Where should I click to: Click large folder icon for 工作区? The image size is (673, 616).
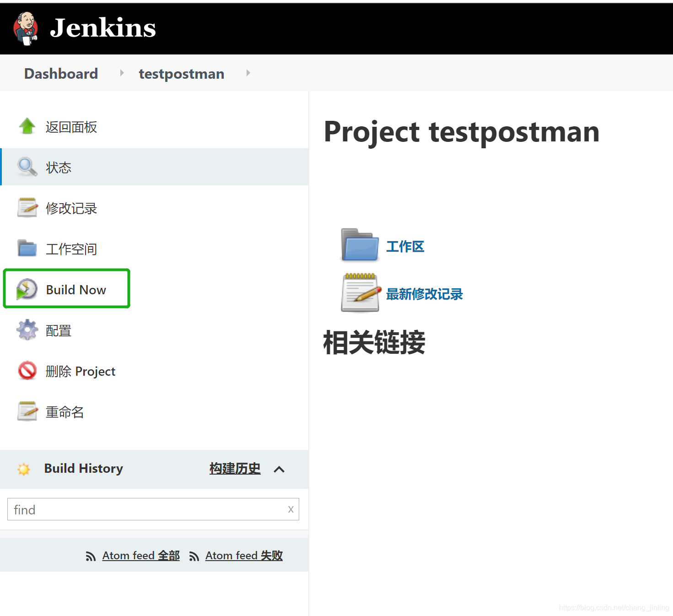(x=360, y=245)
